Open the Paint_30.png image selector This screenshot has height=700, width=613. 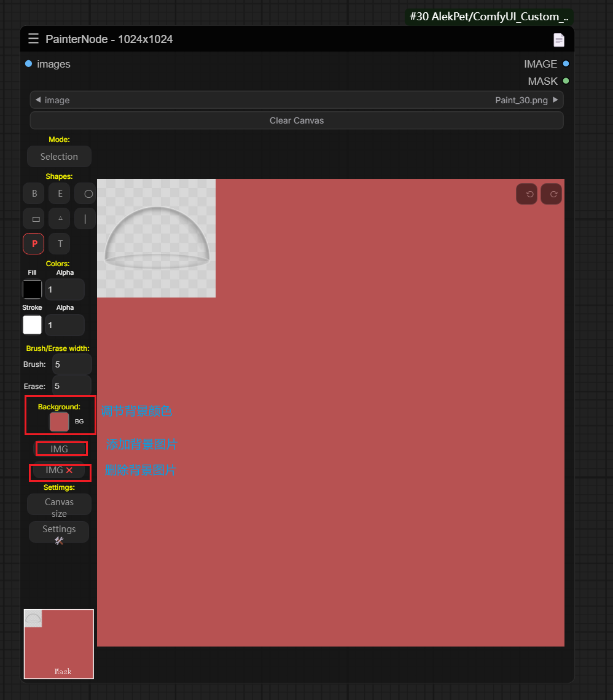[296, 100]
